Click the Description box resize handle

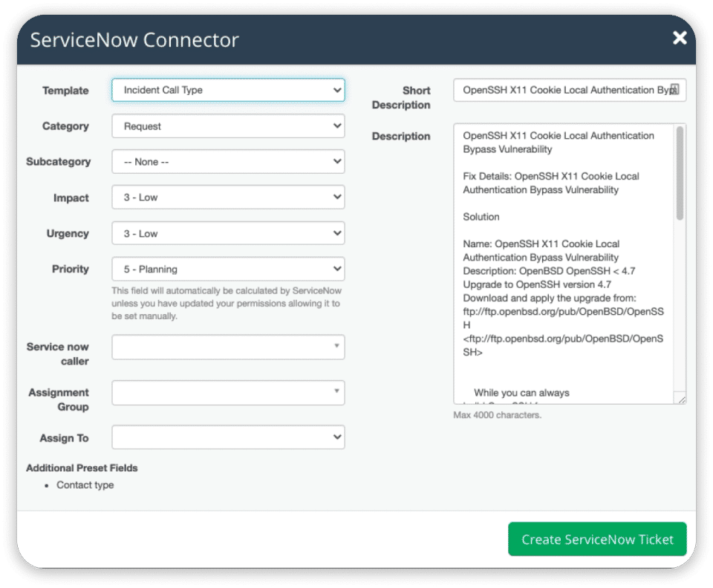pos(680,399)
